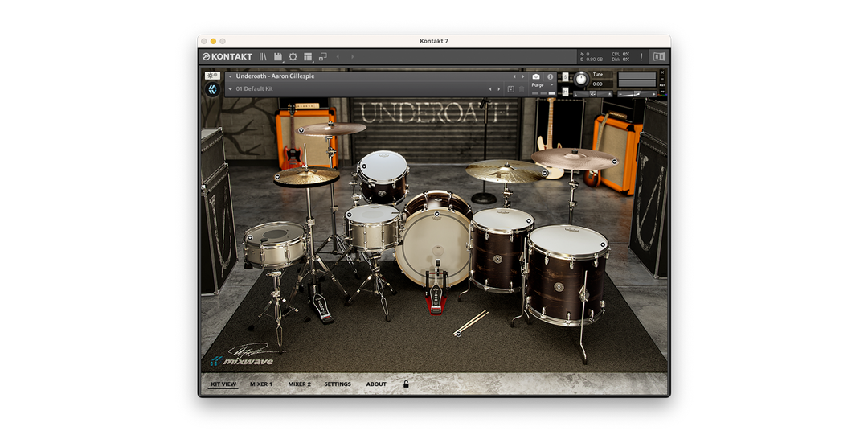Viewport: 868px width, 435px height.
Task: Click the minimize window size icon
Action: 322,57
